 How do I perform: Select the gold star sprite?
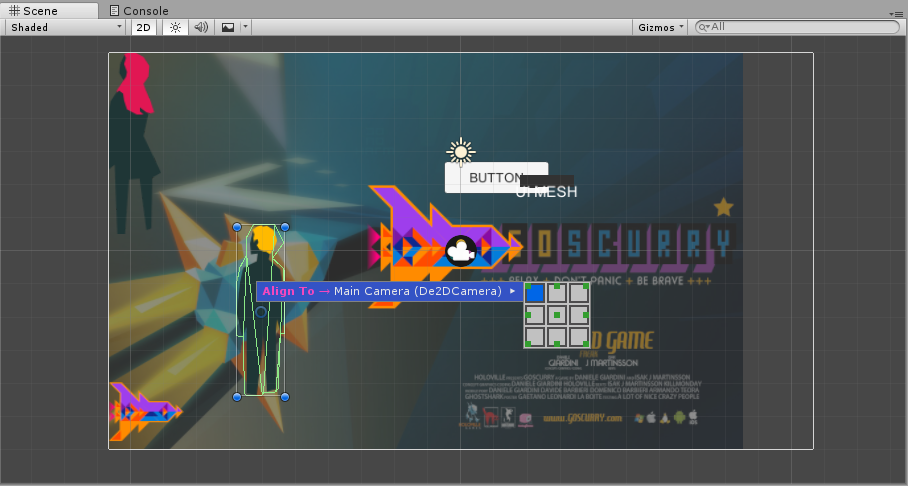723,207
